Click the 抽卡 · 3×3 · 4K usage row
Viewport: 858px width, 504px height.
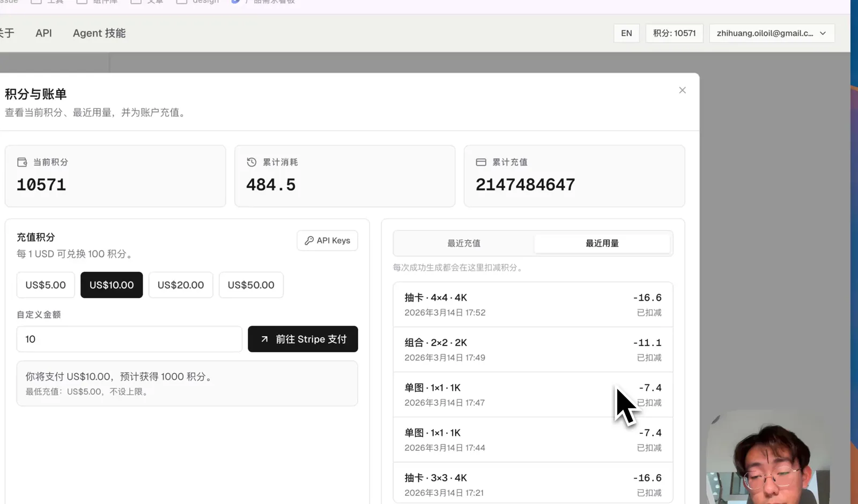click(x=533, y=483)
